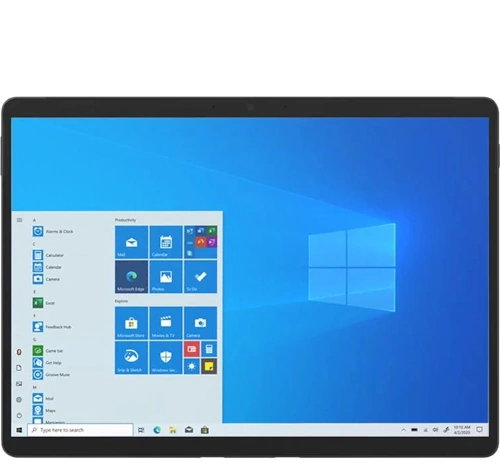The image size is (500, 470).
Task: Open the small Calculator tile
Action: (x=209, y=349)
